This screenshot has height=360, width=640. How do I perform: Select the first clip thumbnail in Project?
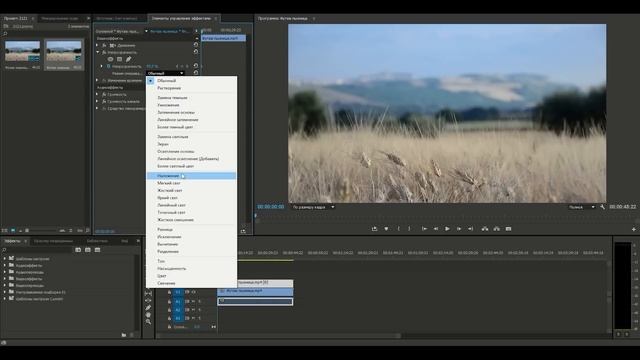(22, 51)
